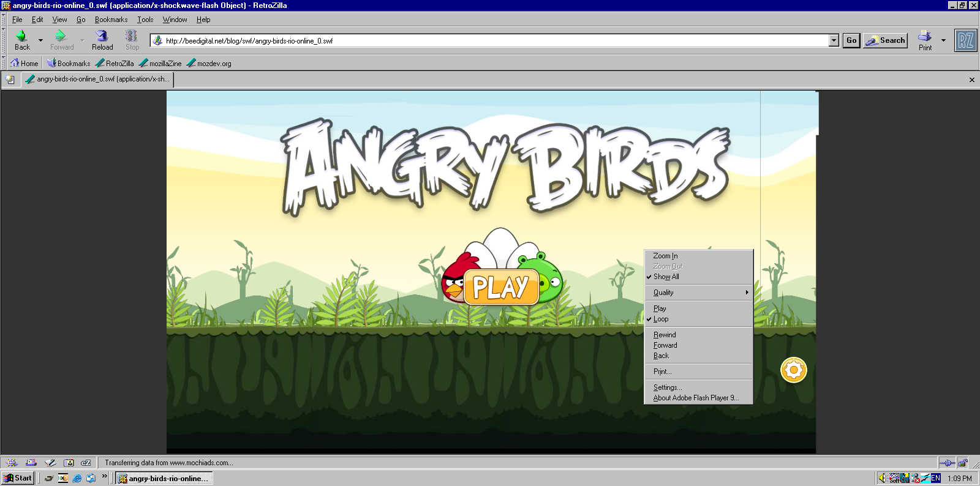The width and height of the screenshot is (980, 486).
Task: Click the Go button
Action: coord(851,40)
